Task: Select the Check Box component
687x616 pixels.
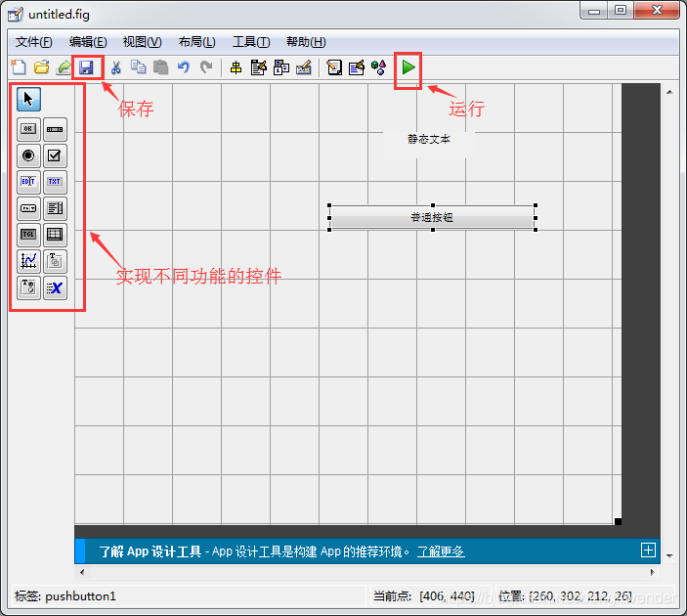Action: click(55, 155)
